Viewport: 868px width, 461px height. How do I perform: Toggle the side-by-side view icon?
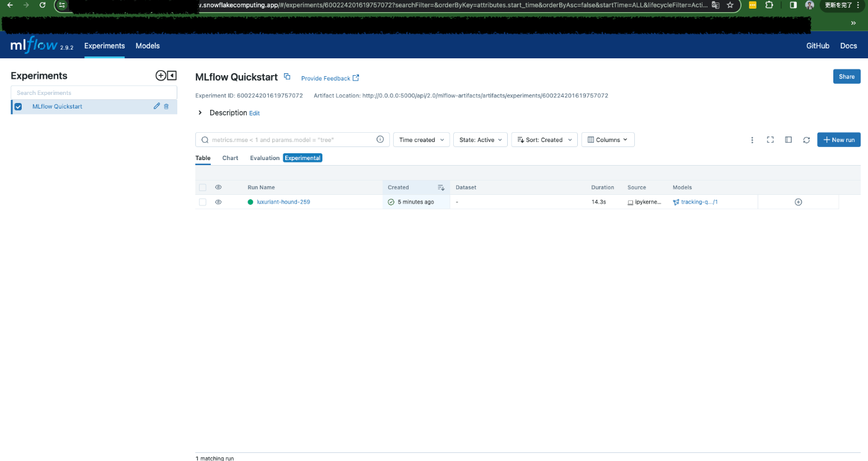(788, 140)
